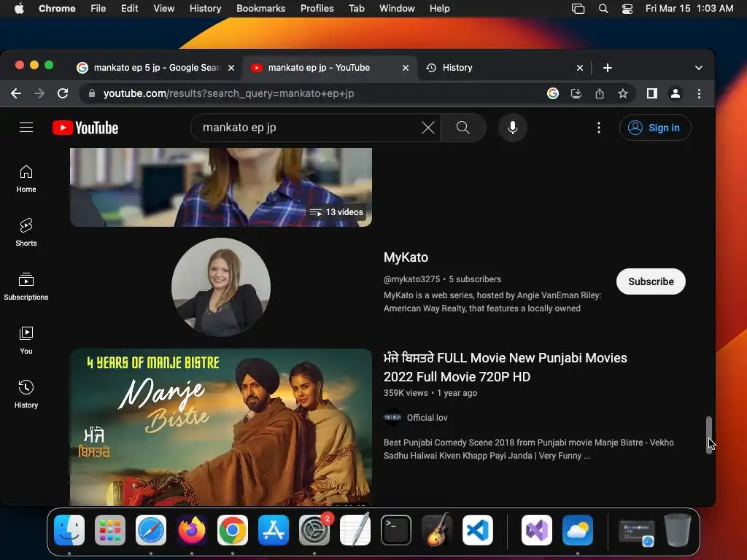Open the MyKato channel title
Screen dimensions: 747x560
(406, 257)
